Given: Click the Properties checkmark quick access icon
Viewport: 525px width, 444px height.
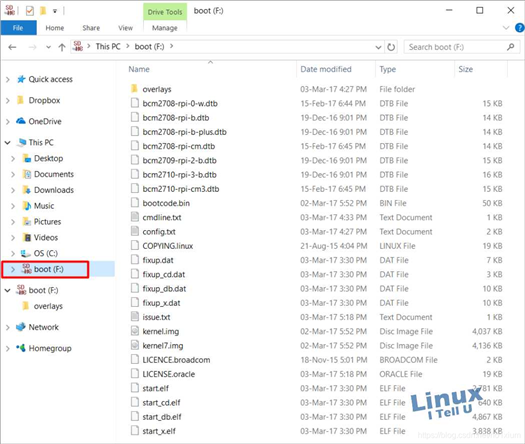Looking at the screenshot, I should [30, 11].
